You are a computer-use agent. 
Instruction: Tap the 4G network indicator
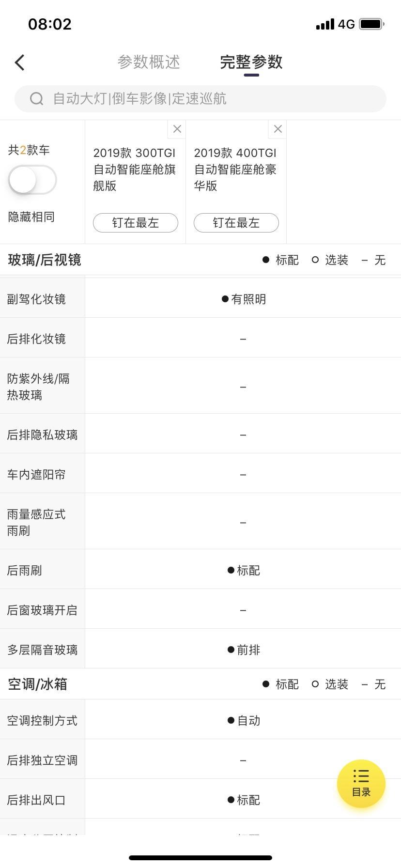[x=346, y=24]
